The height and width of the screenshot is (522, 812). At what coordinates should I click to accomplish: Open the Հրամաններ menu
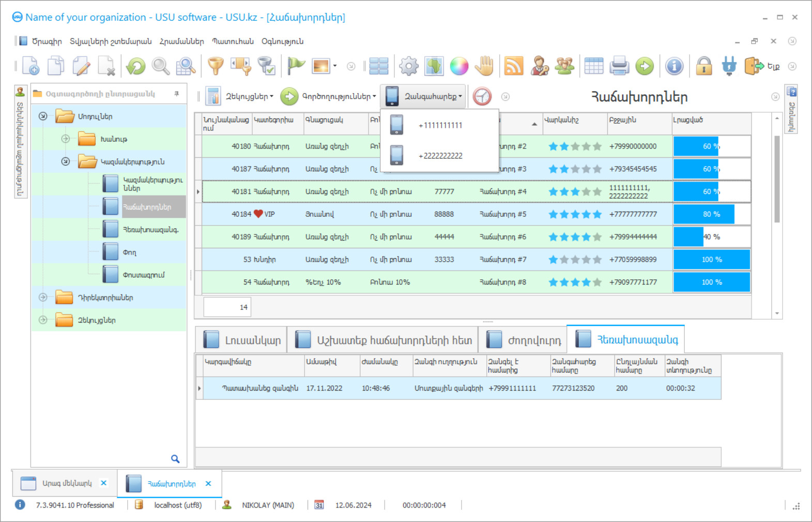click(x=181, y=41)
